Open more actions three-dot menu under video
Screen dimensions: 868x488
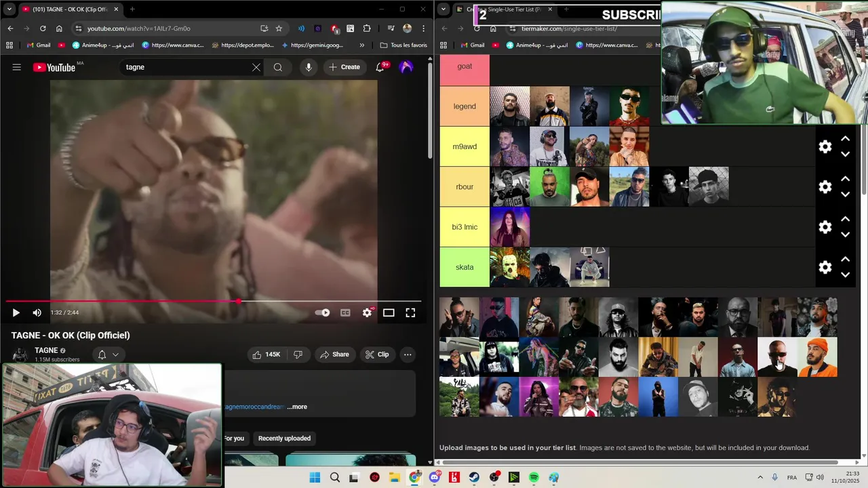[x=408, y=354]
